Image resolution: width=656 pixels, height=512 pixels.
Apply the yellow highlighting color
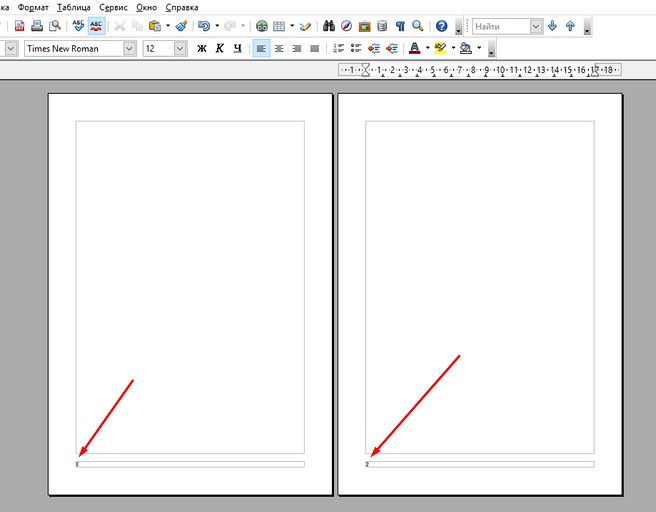440,48
